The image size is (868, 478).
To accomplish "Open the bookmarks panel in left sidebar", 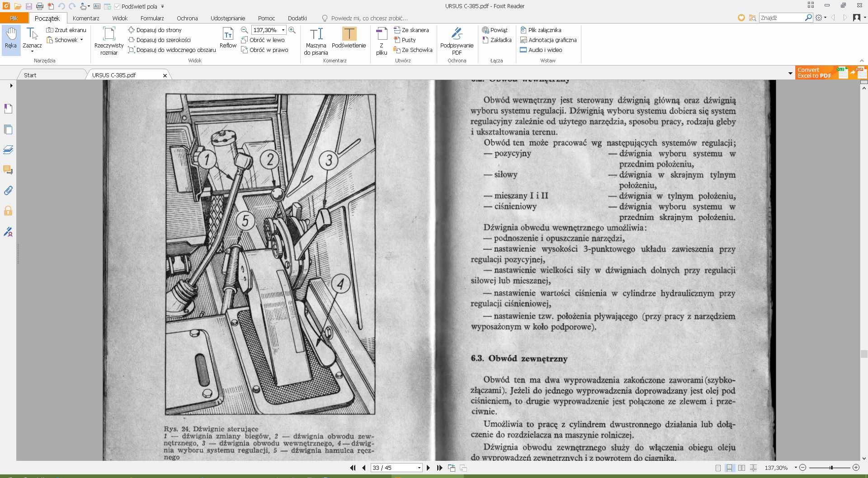I will coord(8,108).
